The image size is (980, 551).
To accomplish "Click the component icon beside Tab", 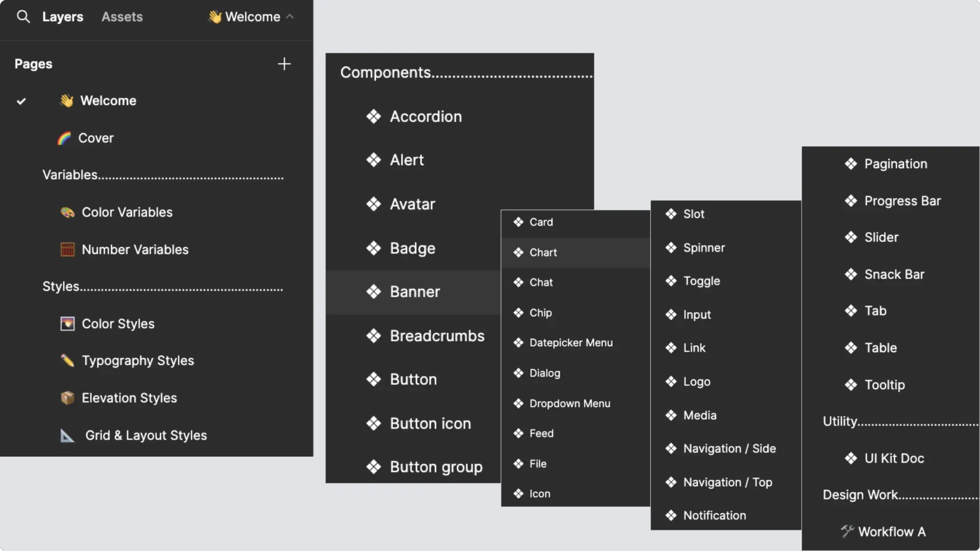I will [851, 311].
